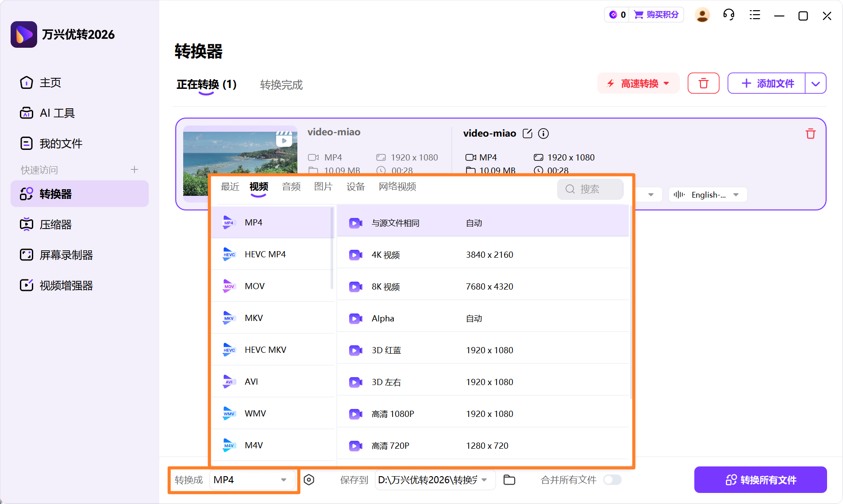The height and width of the screenshot is (504, 843).
Task: Click the 转换所有文件 button
Action: 761,479
